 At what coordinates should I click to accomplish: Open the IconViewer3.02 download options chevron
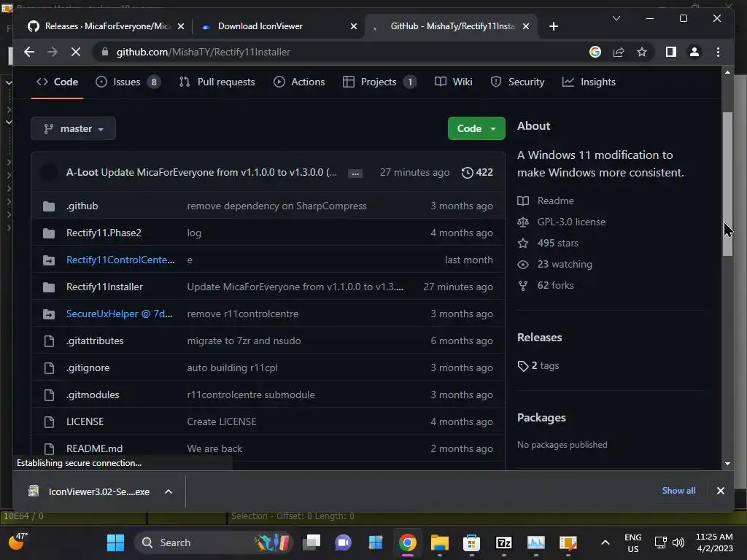click(169, 491)
